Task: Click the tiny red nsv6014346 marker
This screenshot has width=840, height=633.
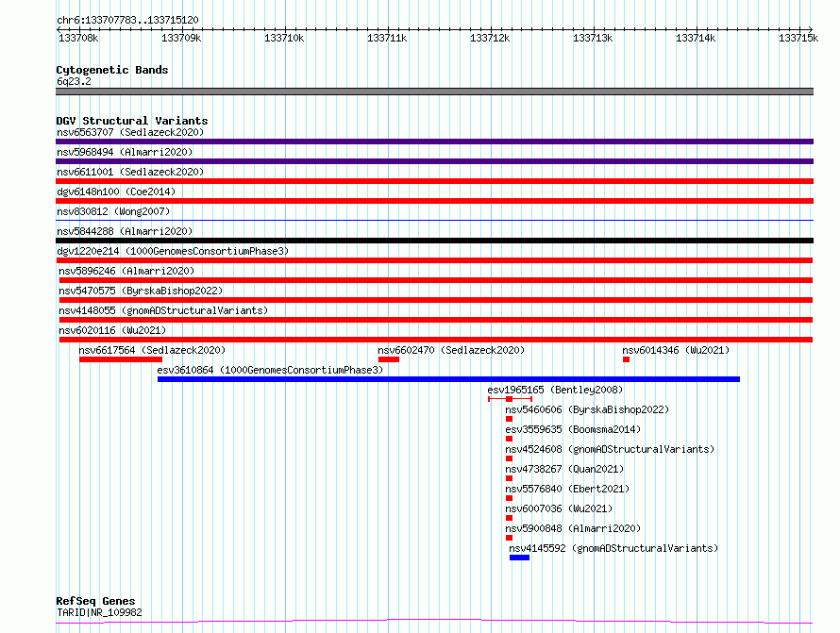Action: click(627, 359)
